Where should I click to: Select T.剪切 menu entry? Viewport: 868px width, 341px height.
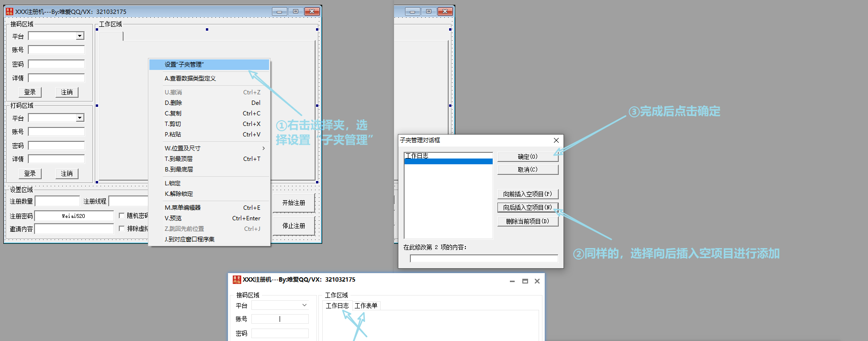(x=209, y=124)
